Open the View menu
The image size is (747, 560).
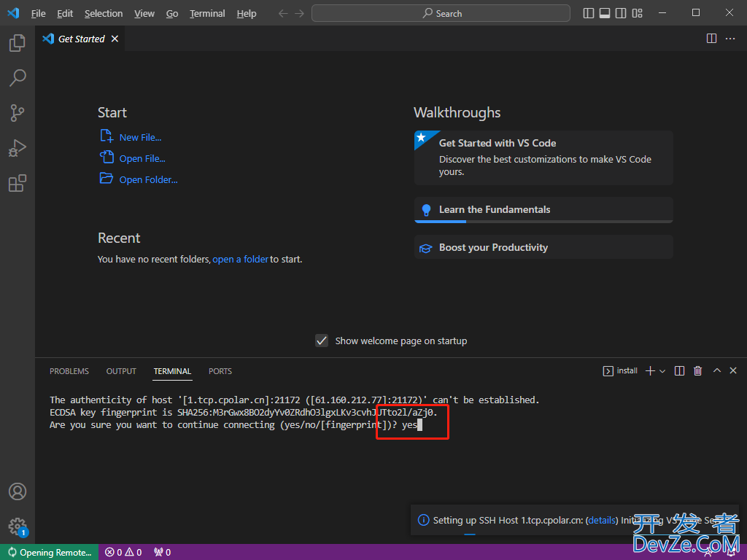pyautogui.click(x=144, y=13)
